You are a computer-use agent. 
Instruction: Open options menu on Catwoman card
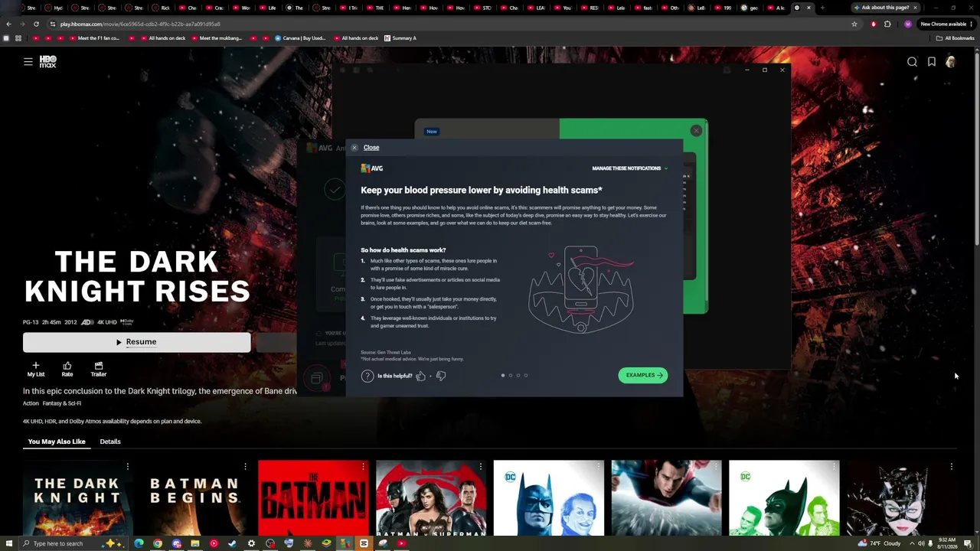[x=952, y=466]
